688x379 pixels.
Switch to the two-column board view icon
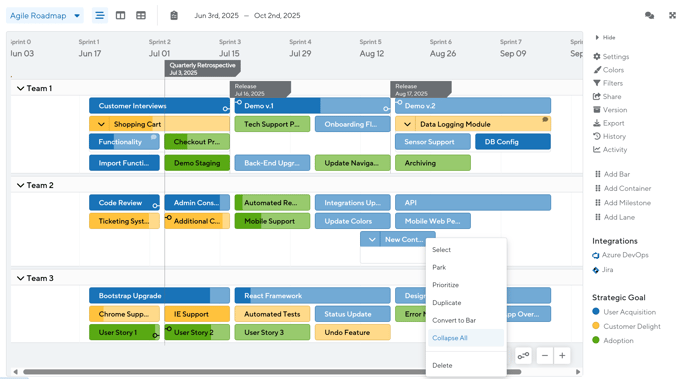point(120,16)
